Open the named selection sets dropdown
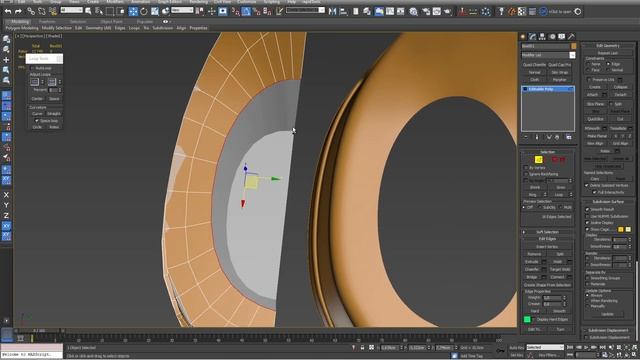 305,10
